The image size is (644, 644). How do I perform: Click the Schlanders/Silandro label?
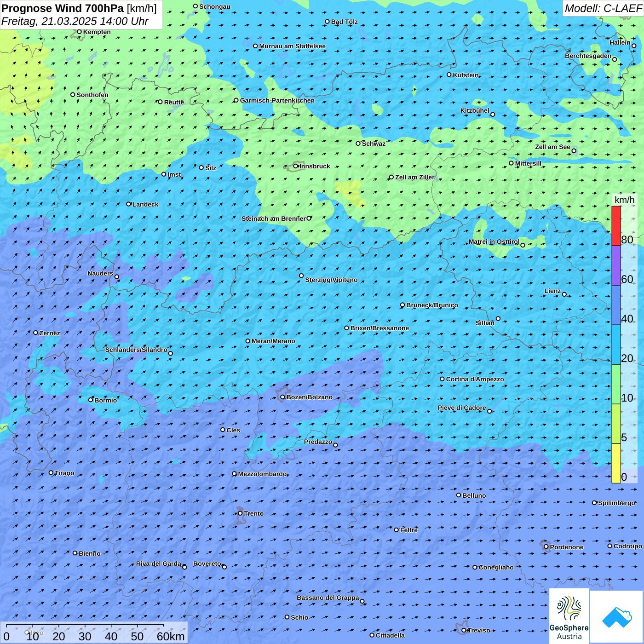[136, 350]
